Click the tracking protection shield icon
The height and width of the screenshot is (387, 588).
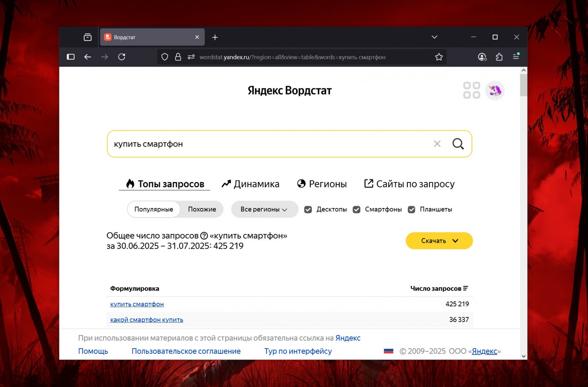click(x=165, y=57)
